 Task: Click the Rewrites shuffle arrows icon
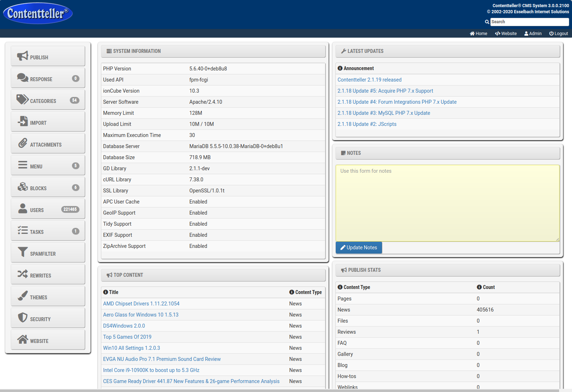pyautogui.click(x=23, y=274)
